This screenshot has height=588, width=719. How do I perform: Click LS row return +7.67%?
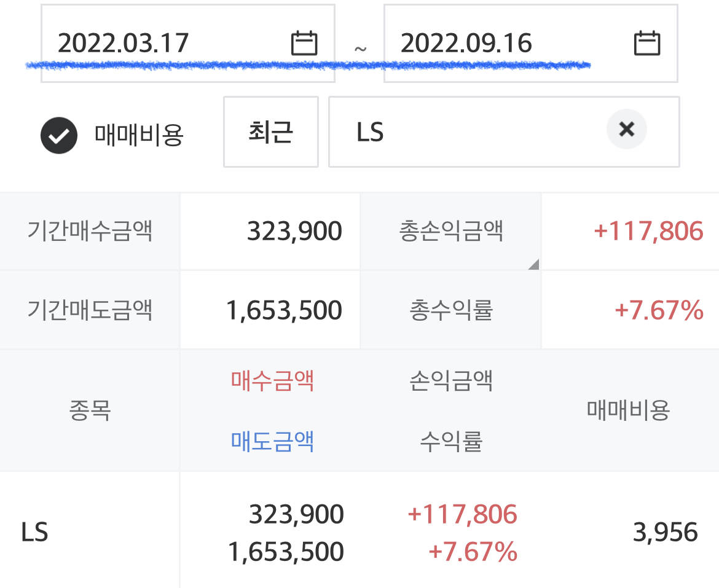point(473,551)
